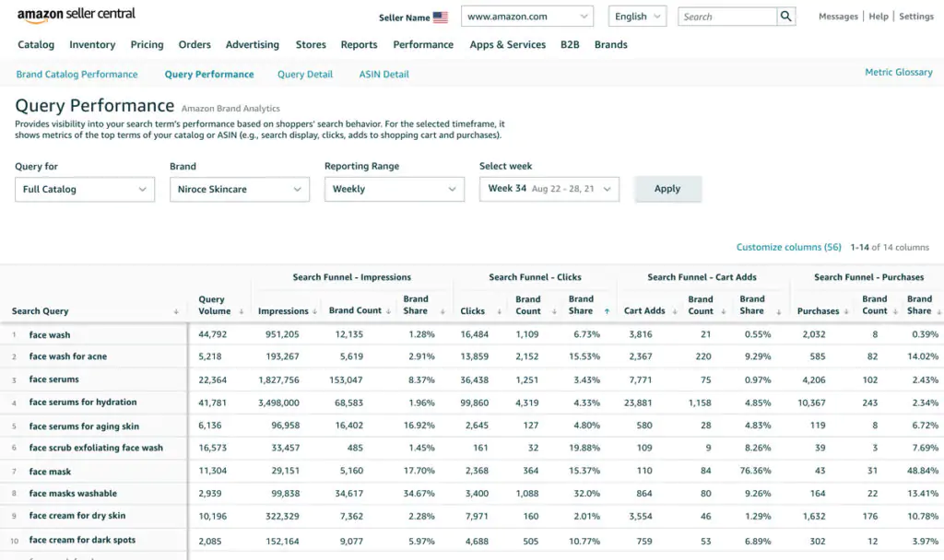Open the Catalog menu

point(36,44)
